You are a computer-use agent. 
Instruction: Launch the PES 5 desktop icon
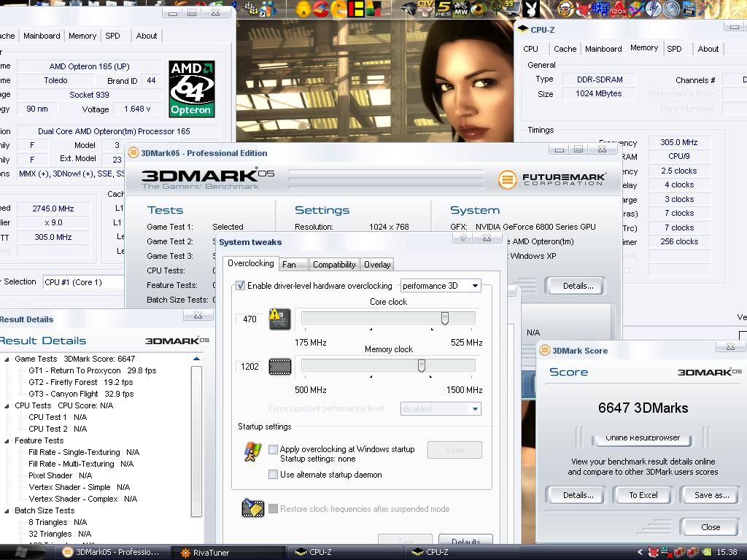pos(443,9)
